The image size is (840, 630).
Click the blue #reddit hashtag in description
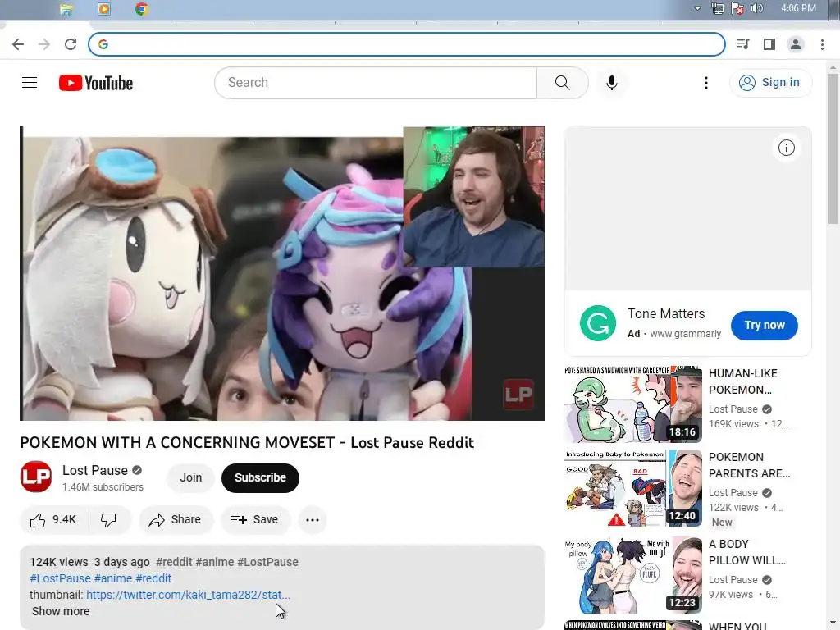tap(153, 578)
